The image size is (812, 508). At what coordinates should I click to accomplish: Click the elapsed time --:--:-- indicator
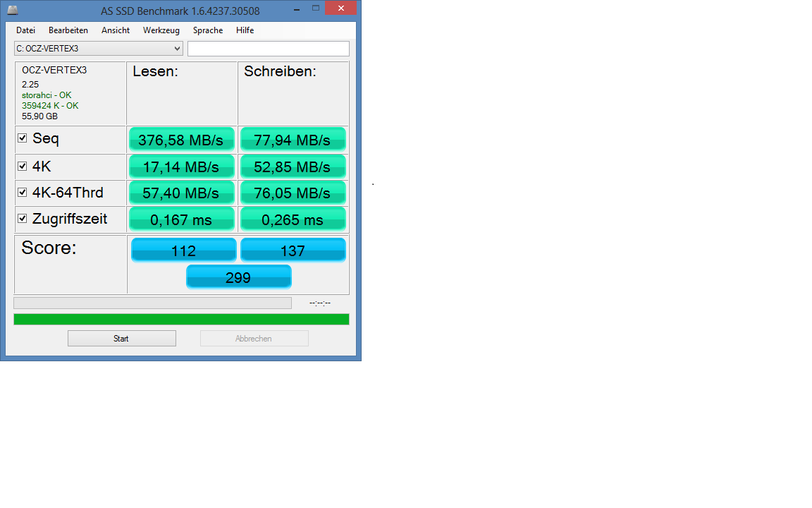320,303
